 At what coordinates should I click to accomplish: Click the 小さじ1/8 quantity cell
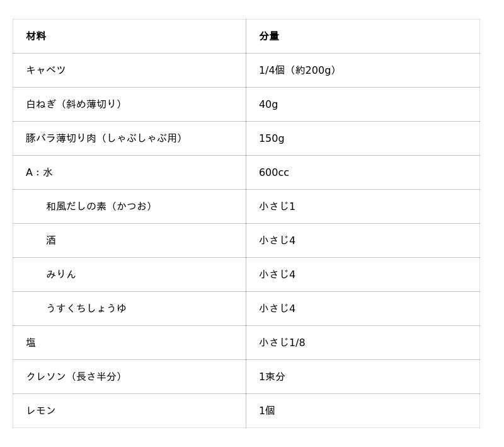282,343
